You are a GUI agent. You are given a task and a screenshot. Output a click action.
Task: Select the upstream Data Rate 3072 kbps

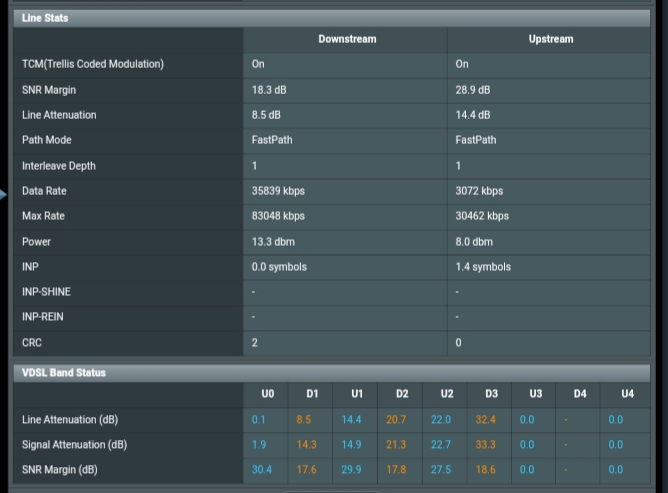point(479,191)
